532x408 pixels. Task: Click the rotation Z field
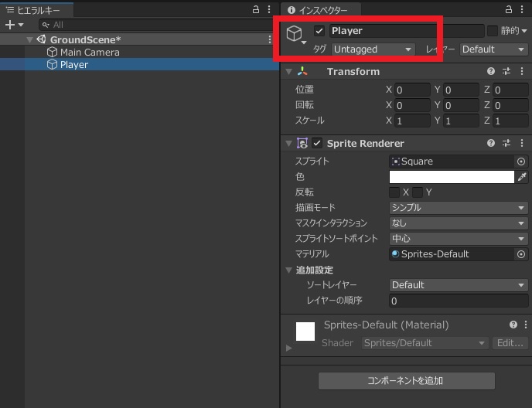tap(510, 105)
